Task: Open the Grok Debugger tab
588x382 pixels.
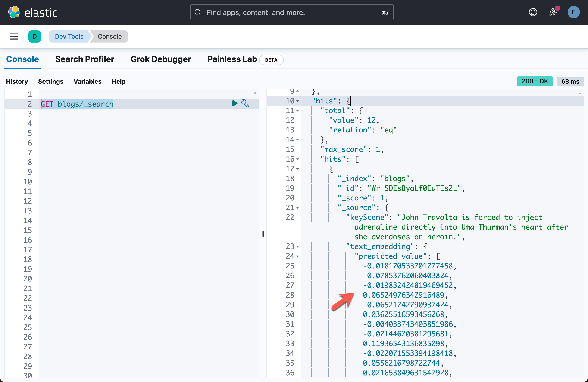Action: click(161, 59)
